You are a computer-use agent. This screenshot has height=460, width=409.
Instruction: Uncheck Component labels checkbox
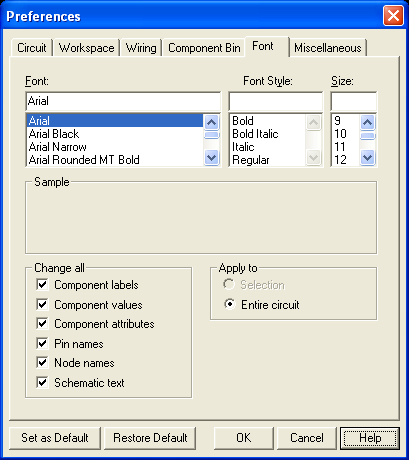(42, 285)
